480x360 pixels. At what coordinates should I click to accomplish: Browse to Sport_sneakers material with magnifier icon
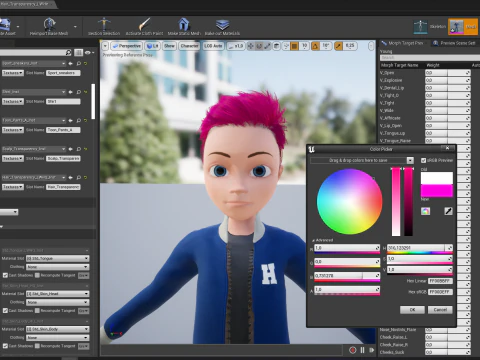pyautogui.click(x=79, y=63)
